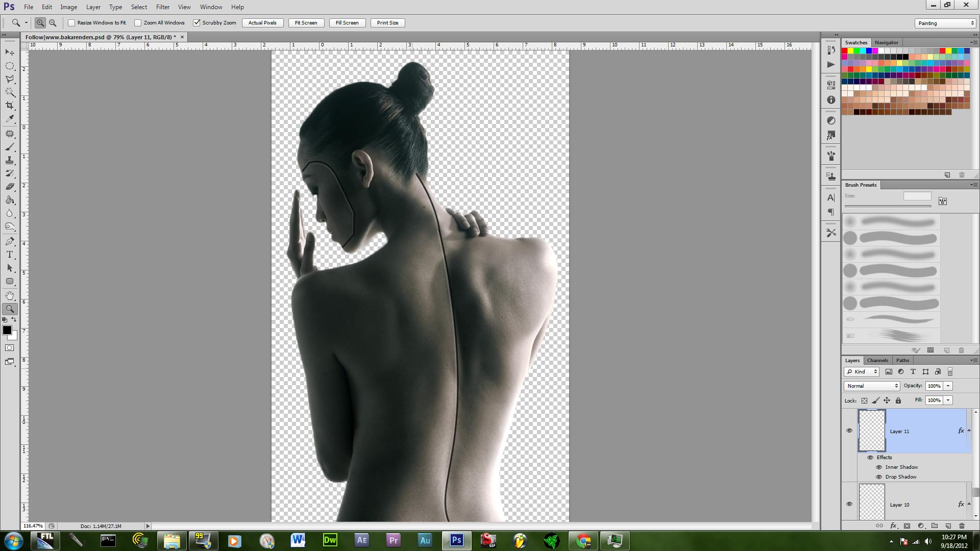980x551 pixels.
Task: Add a layer mask
Action: (x=907, y=525)
